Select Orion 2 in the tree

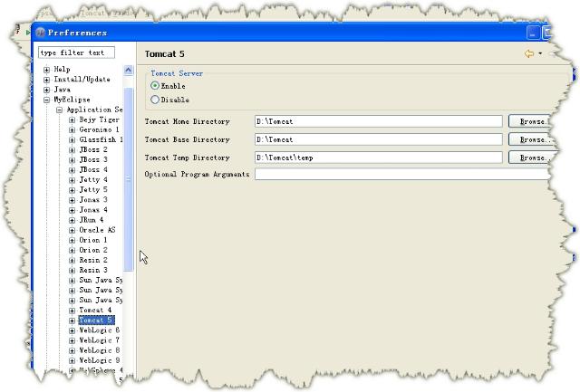93,250
